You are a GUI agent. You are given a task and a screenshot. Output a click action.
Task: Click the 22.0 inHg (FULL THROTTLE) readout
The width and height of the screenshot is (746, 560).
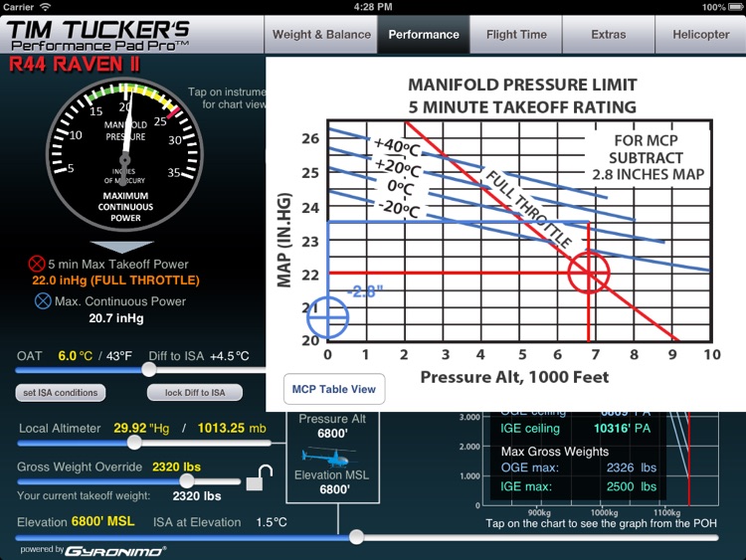116,280
